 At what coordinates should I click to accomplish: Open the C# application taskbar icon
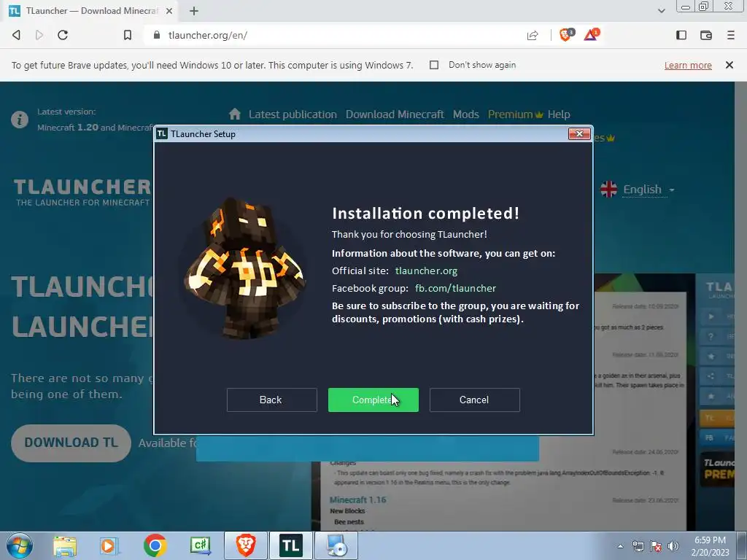pos(200,546)
